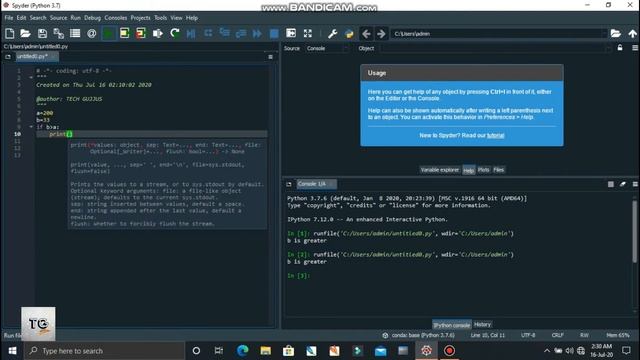This screenshot has height=360, width=640.
Task: Re-run last script icon
Action: pyautogui.click(x=175, y=33)
